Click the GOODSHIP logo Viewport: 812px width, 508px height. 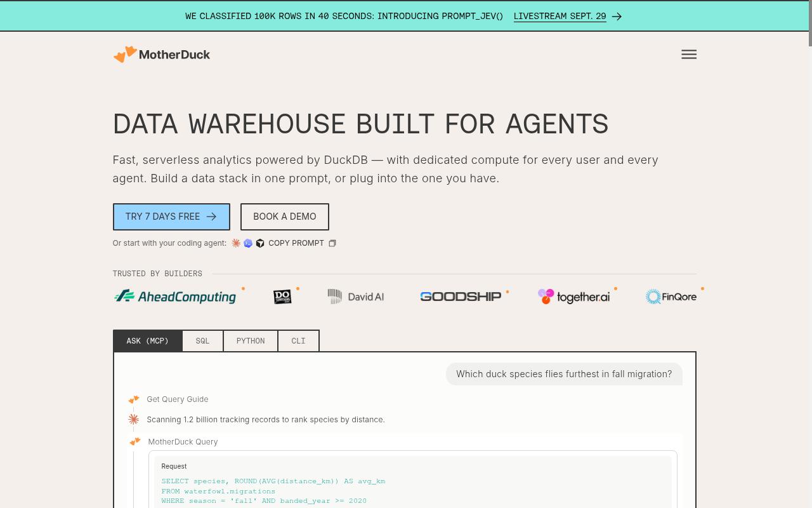point(461,297)
